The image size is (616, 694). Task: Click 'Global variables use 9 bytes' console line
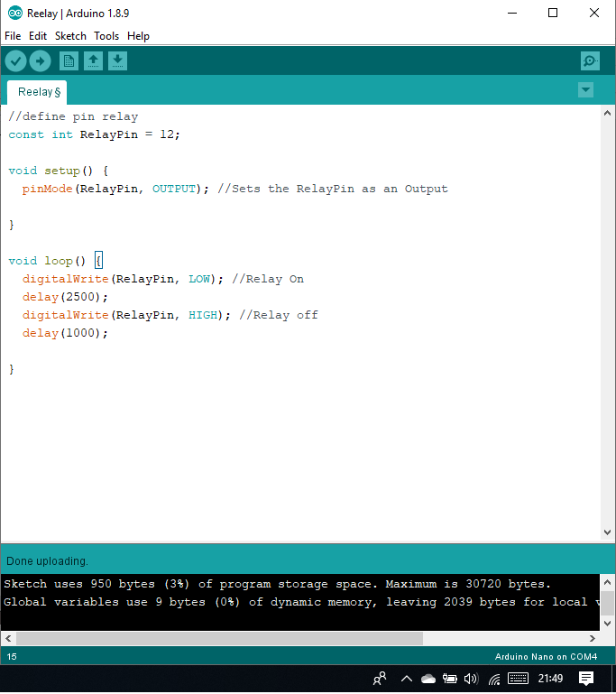click(301, 602)
